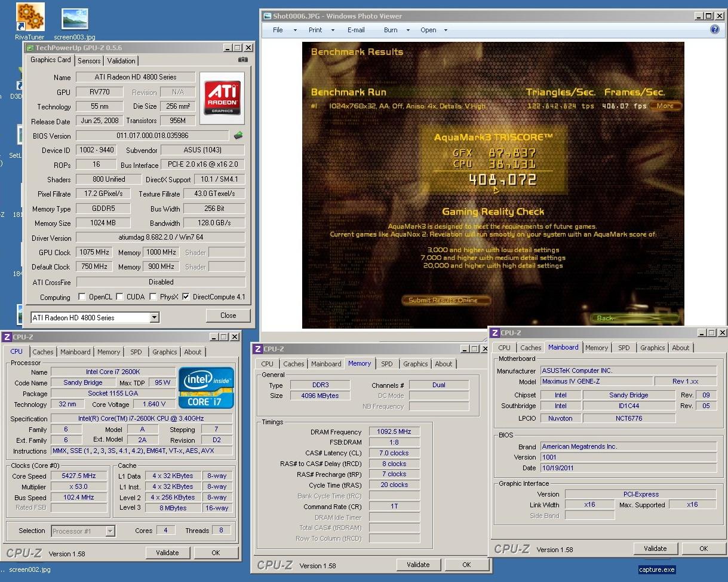
Task: Toggle the DirectCompute 4.1 checkbox
Action: point(186,297)
